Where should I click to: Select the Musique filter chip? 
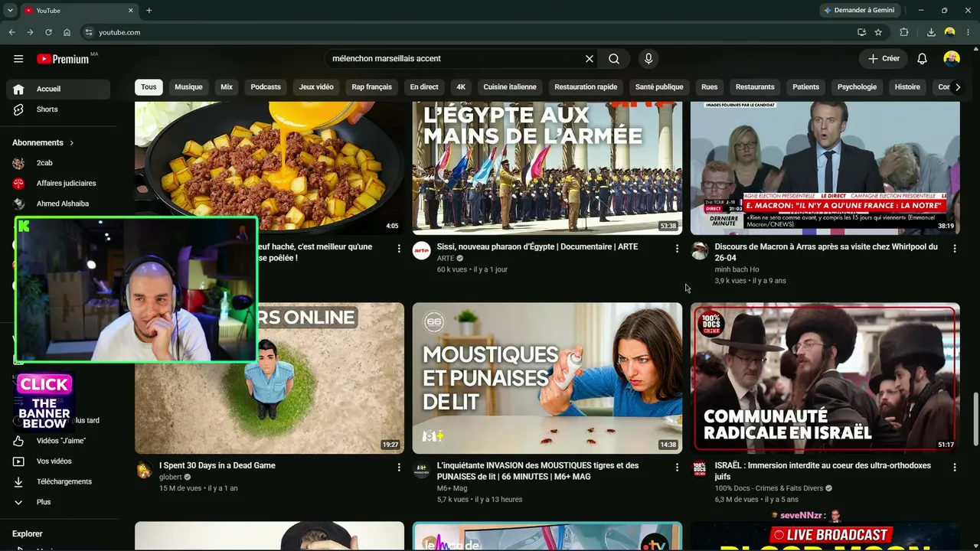pyautogui.click(x=188, y=87)
